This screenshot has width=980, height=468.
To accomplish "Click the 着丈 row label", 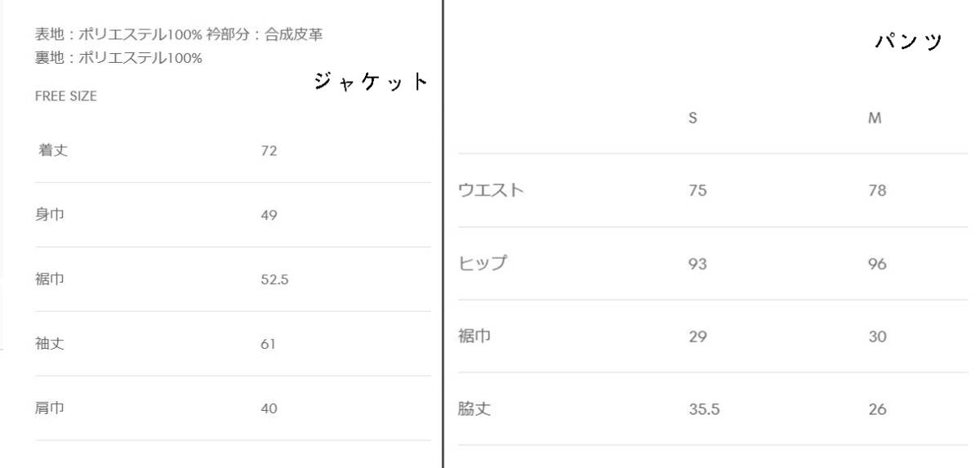I will pos(53,151).
